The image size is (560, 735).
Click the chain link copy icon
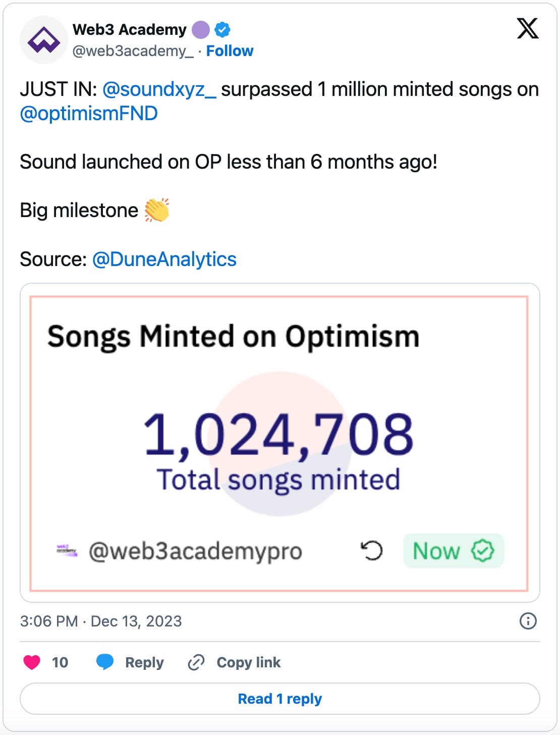point(196,662)
